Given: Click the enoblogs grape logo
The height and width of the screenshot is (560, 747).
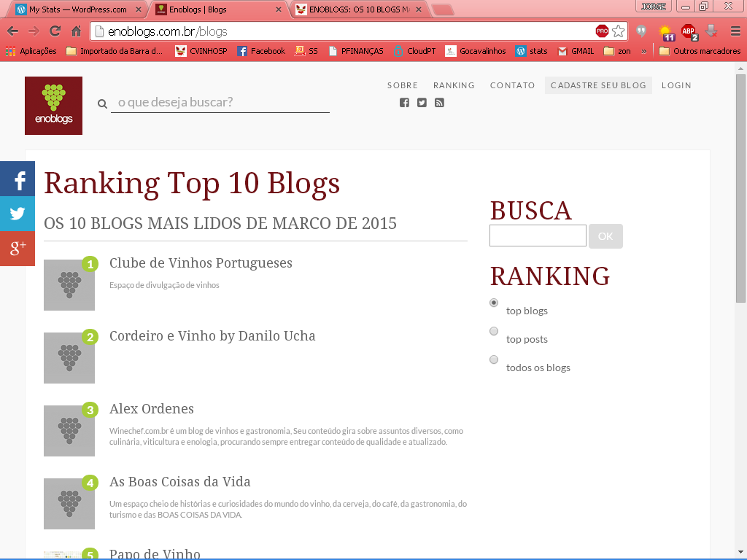Looking at the screenshot, I should (53, 106).
